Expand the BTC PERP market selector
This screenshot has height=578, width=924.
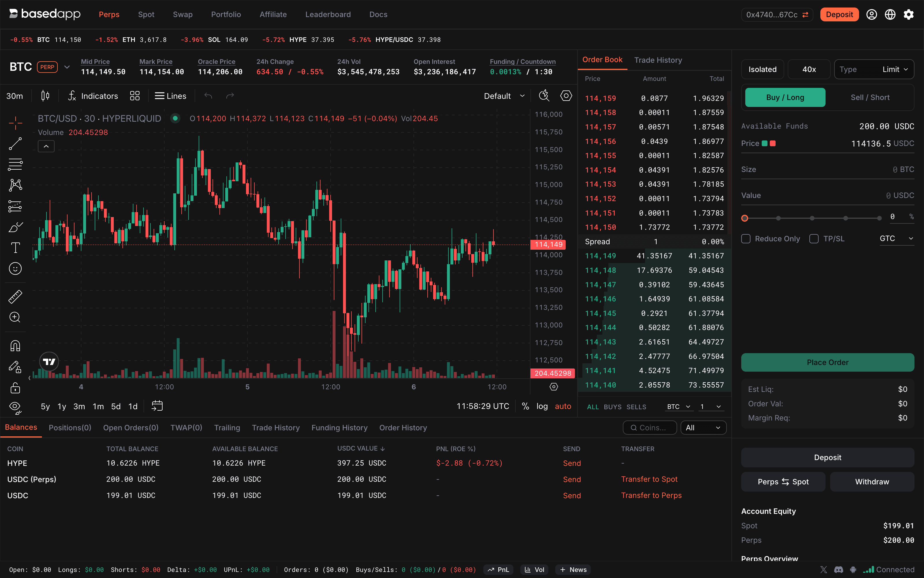[x=67, y=67]
